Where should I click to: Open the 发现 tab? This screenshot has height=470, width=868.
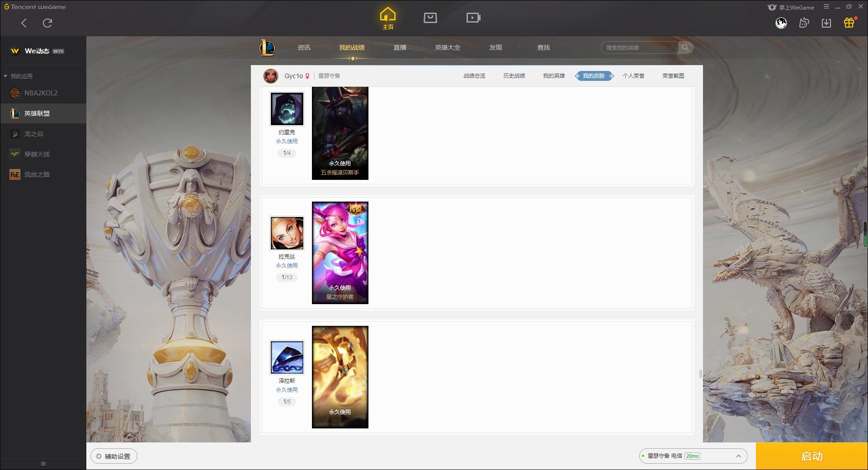point(495,47)
